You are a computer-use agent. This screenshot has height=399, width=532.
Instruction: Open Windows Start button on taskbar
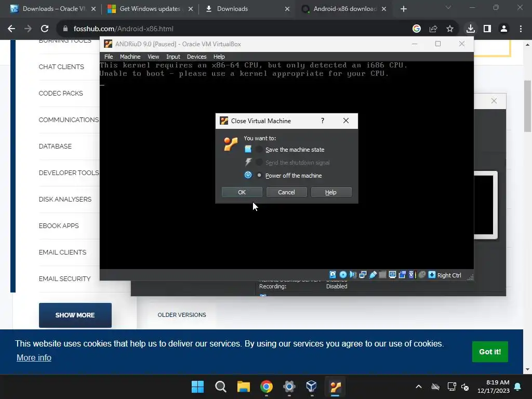click(197, 387)
